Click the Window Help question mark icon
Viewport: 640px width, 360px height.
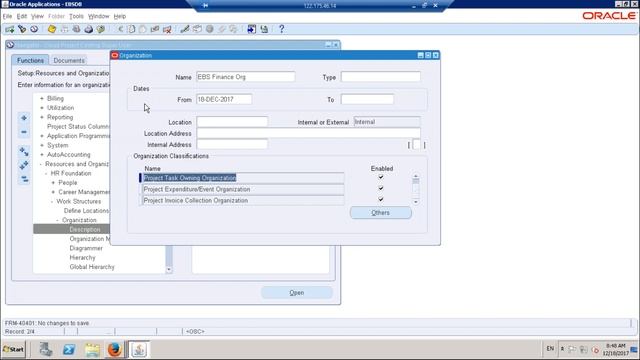pos(281,29)
